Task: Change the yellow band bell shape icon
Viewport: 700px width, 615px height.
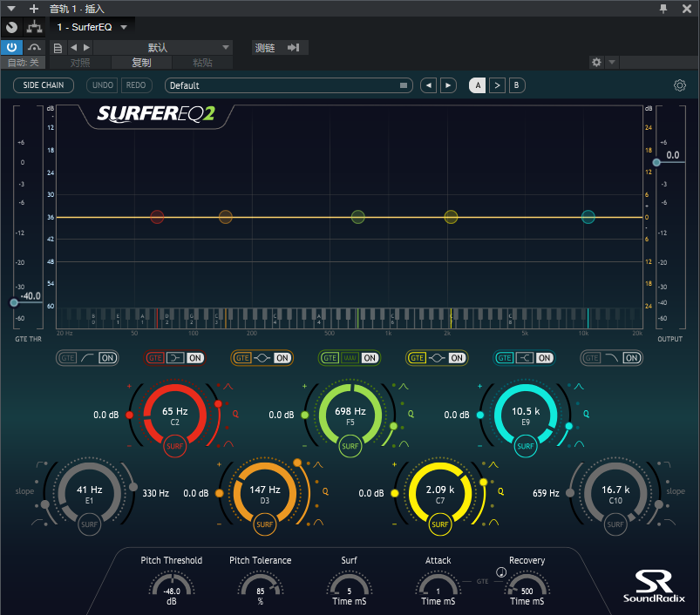Action: 437,358
